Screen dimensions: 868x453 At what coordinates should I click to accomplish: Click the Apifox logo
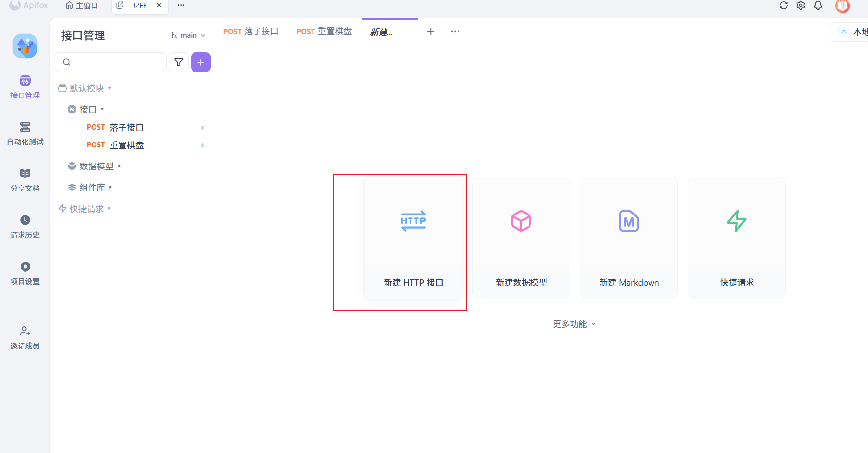point(29,5)
